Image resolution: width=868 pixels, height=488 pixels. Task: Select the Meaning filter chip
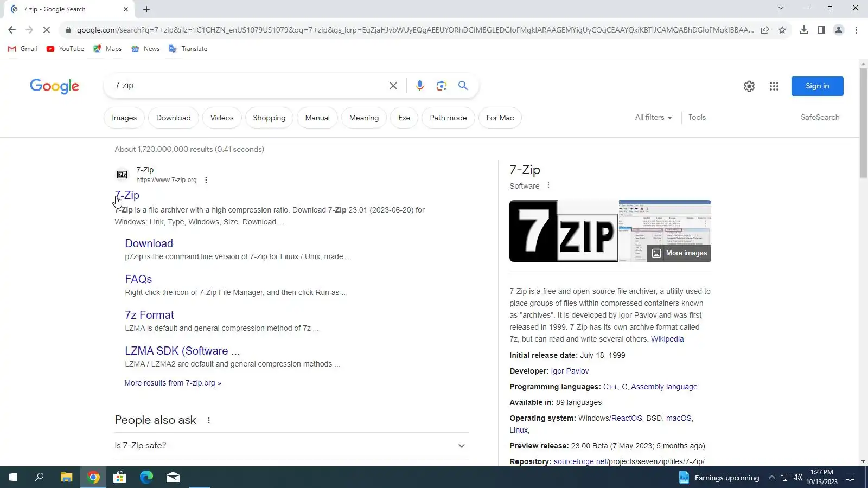[x=364, y=118]
